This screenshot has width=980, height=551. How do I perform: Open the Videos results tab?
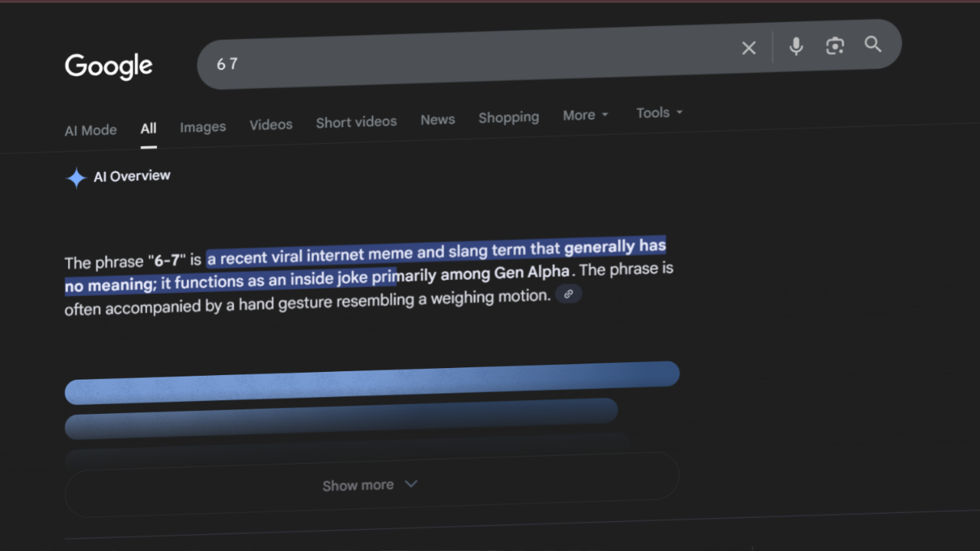coord(270,124)
